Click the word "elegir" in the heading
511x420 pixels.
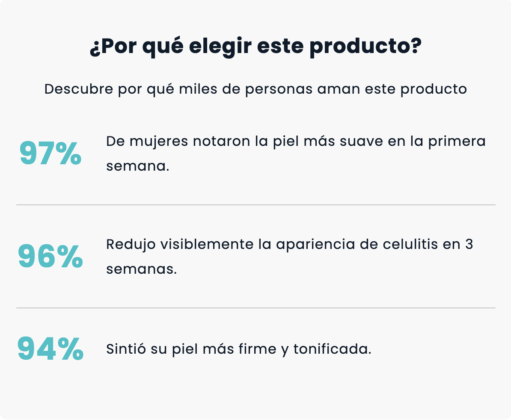tap(220, 48)
